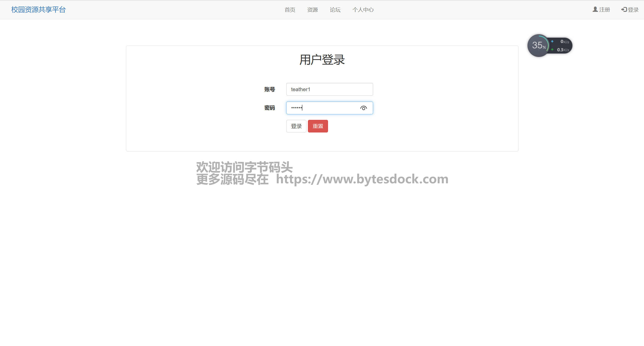Image resolution: width=644 pixels, height=346 pixels.
Task: Click the green download arrow in speed widget
Action: [552, 50]
